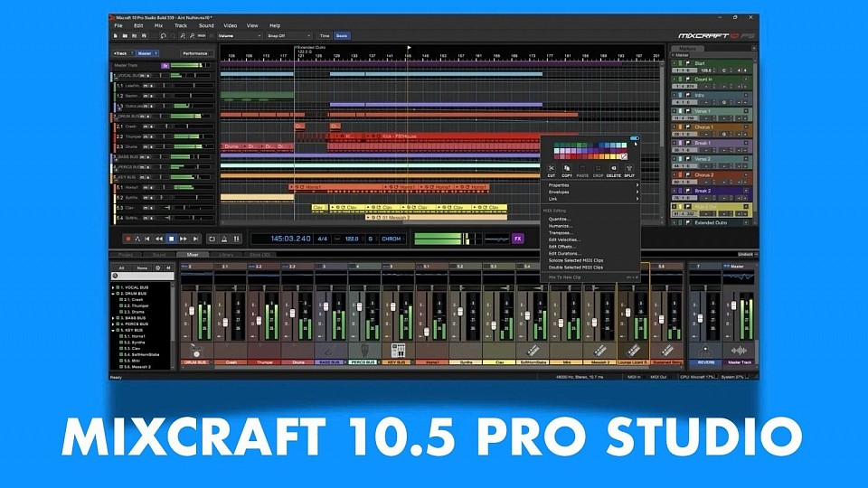Toggle the 2.1. Crash checkbox in list

coord(121,300)
